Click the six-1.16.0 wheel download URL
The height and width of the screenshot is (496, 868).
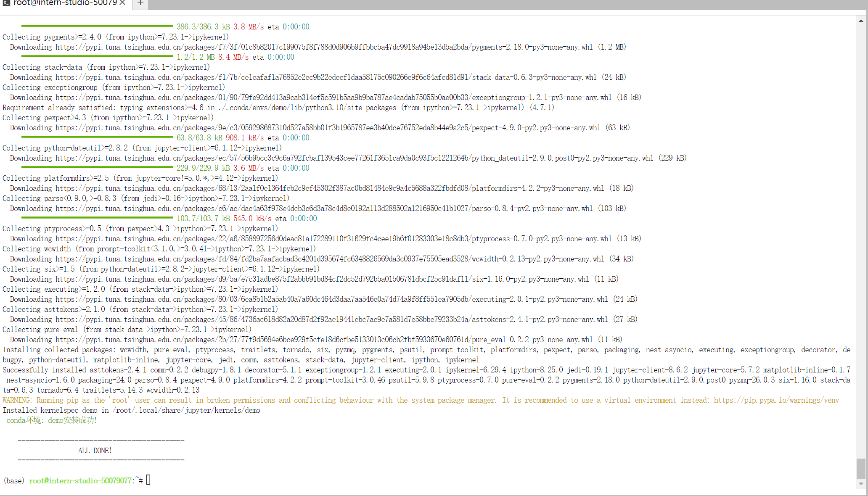322,279
